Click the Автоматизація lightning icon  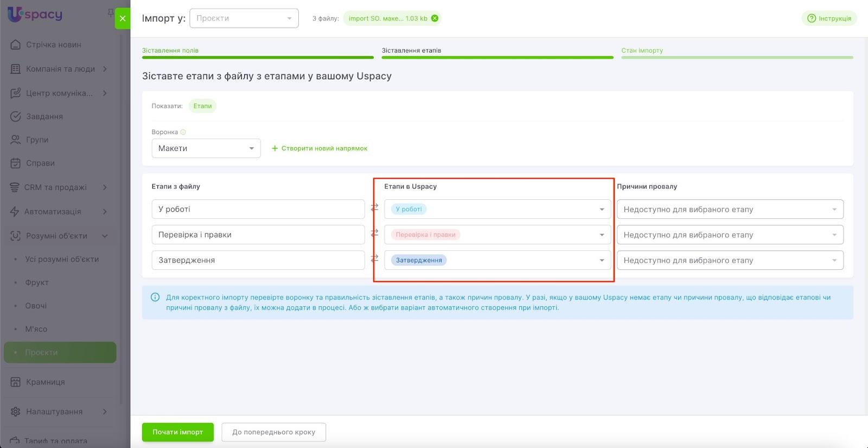pyautogui.click(x=15, y=212)
